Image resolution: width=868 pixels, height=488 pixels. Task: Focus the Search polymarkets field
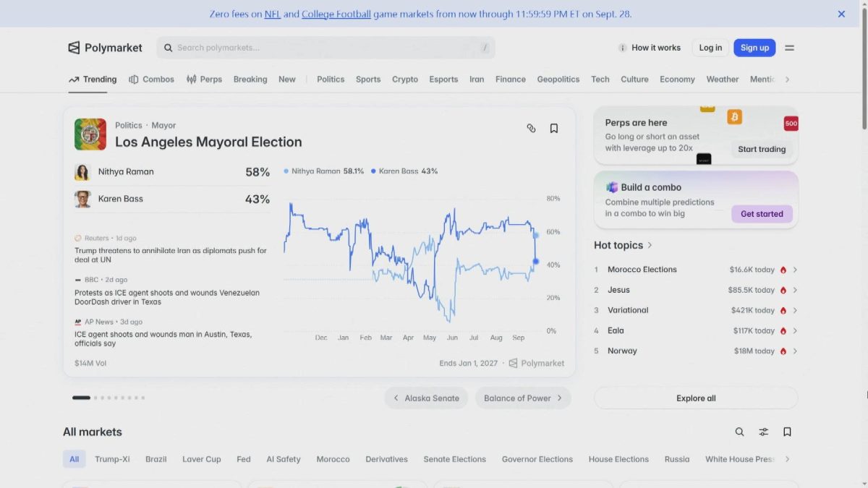[326, 48]
